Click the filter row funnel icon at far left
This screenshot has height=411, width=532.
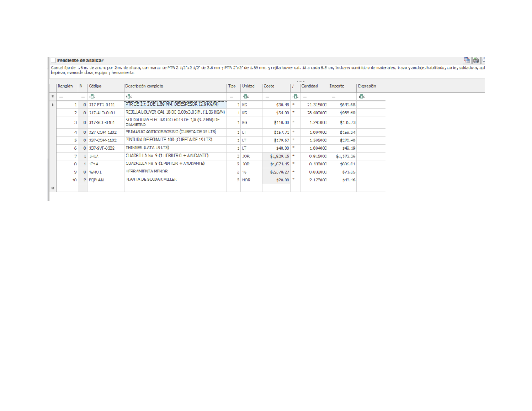52,96
